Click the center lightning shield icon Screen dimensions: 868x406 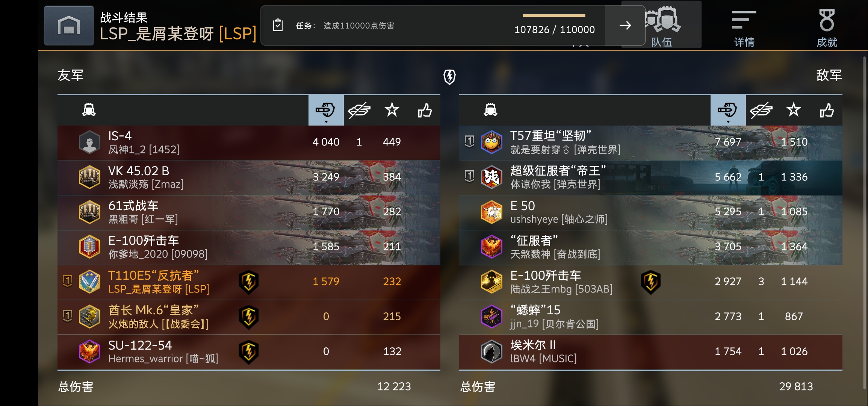(x=449, y=77)
